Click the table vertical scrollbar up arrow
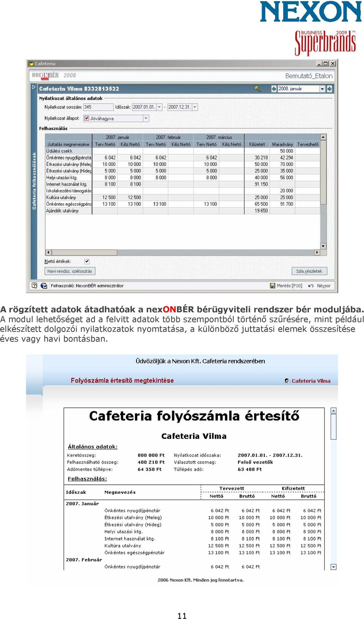This screenshot has height=619, width=364. 323,137
